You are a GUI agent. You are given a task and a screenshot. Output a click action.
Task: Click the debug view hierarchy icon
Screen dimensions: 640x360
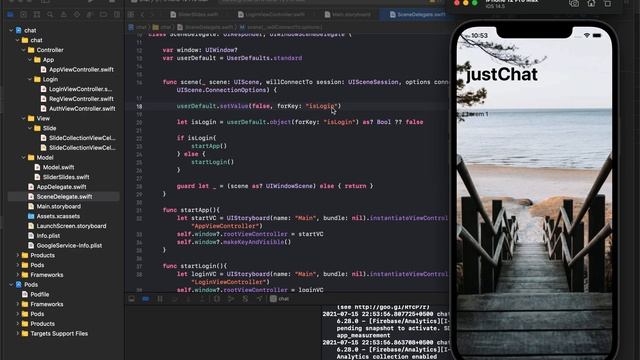coord(217,299)
